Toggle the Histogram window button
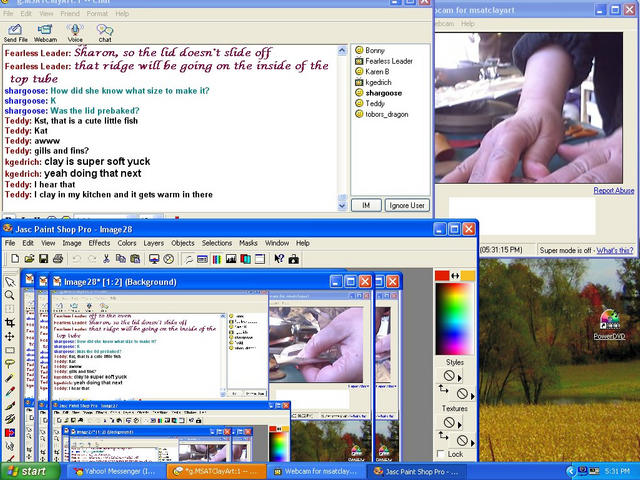Screen dimensions: 640x480 click(231, 259)
